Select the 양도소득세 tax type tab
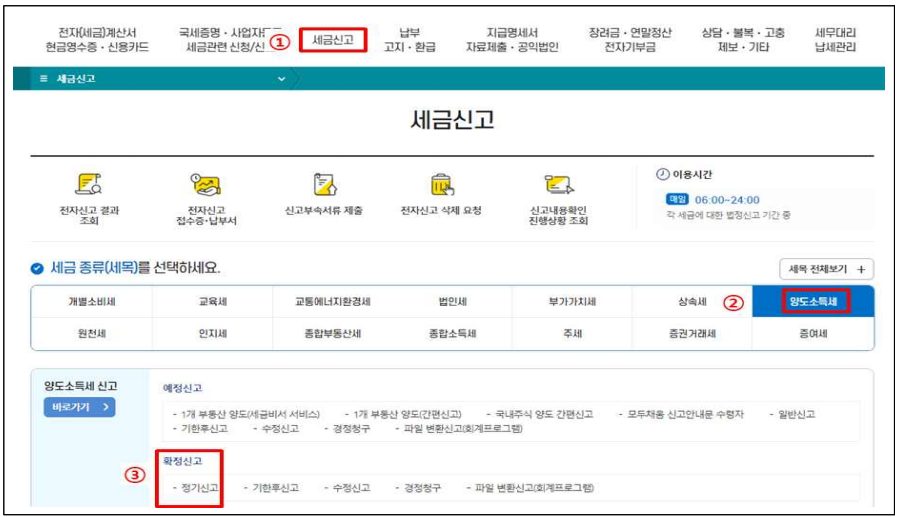The width and height of the screenshot is (897, 517). coord(813,301)
